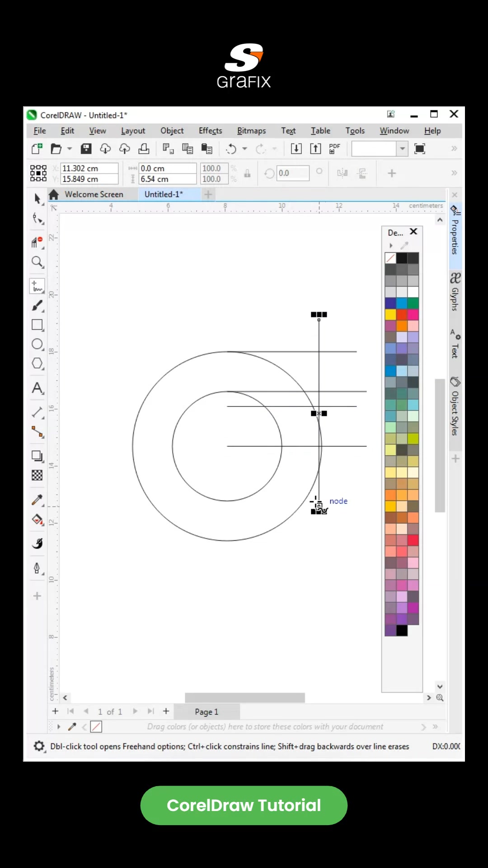Screen dimensions: 488x868
Task: Select the Pick tool in the toolbox
Action: [x=38, y=198]
